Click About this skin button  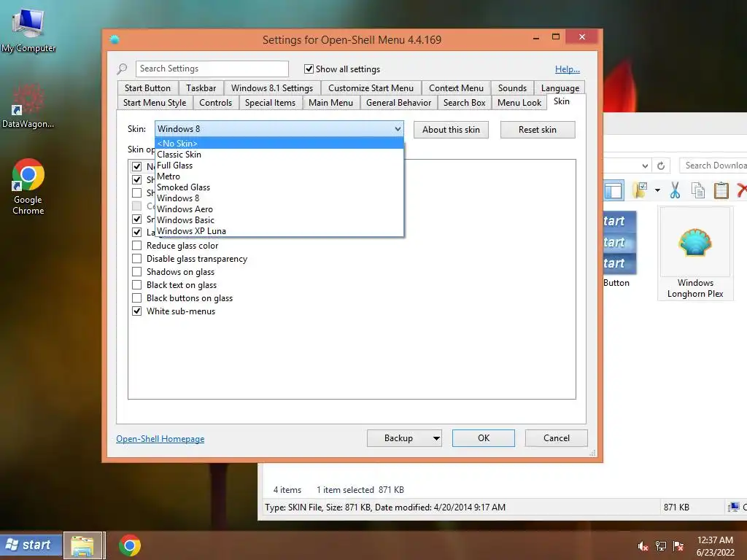click(451, 130)
